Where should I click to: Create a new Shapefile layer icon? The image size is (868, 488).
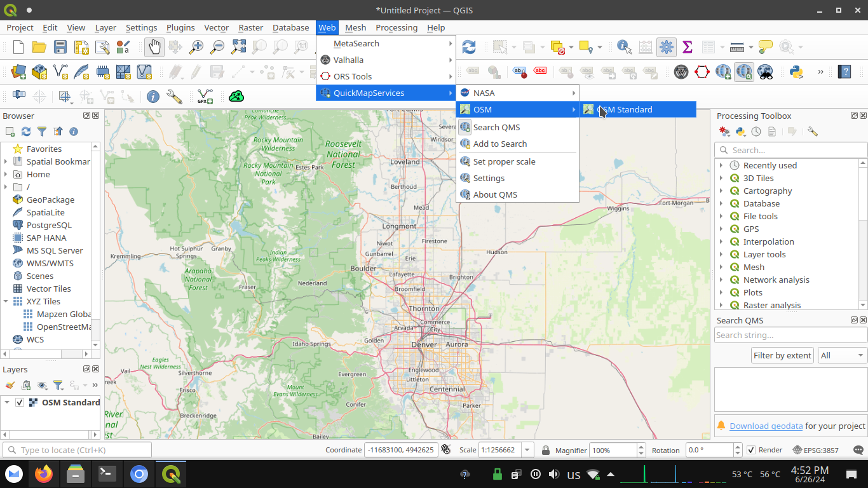pos(60,72)
